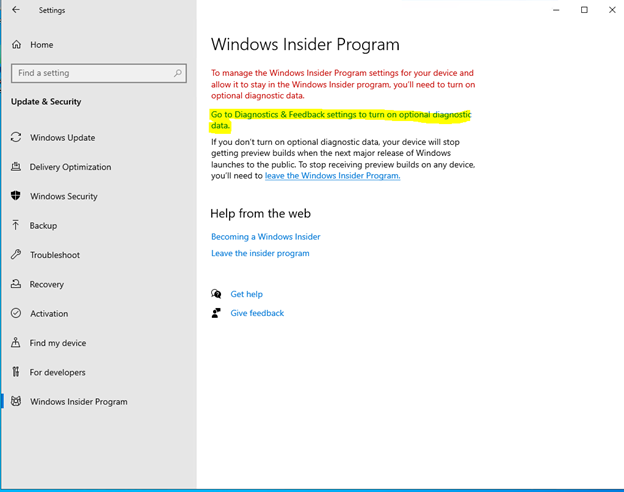This screenshot has height=492, width=624.
Task: Focus the Find a setting search box
Action: 99,73
